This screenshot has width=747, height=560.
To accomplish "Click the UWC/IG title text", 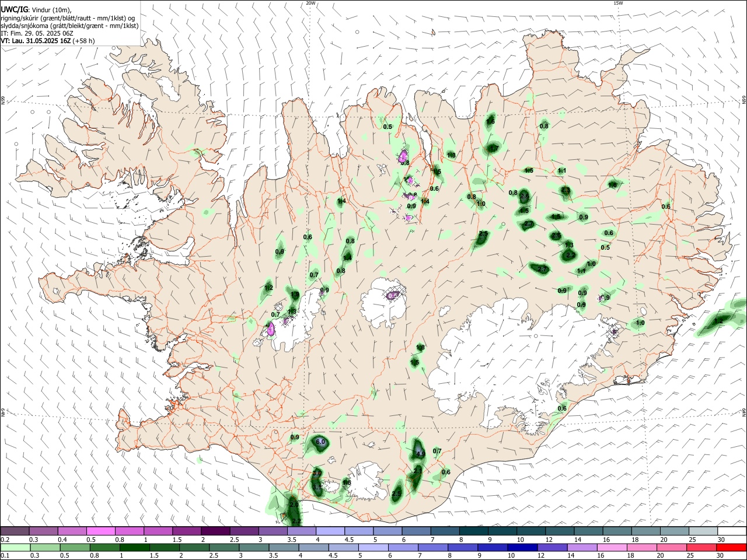I will [x=14, y=10].
